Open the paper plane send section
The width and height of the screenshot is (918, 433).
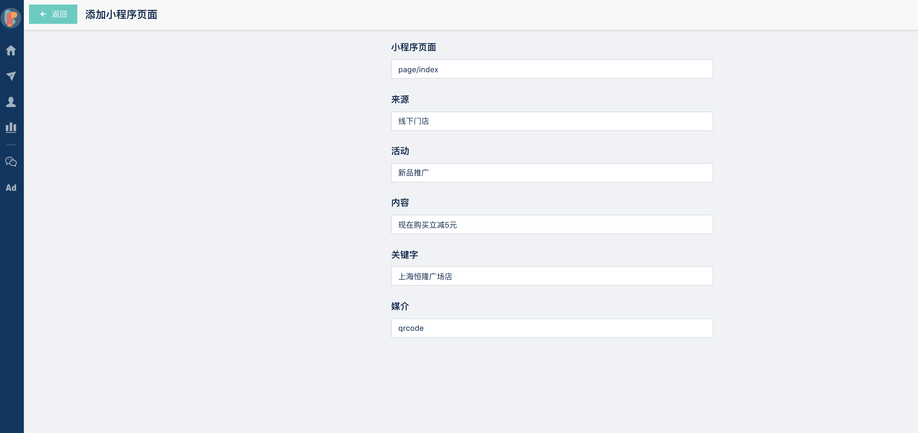coord(11,76)
